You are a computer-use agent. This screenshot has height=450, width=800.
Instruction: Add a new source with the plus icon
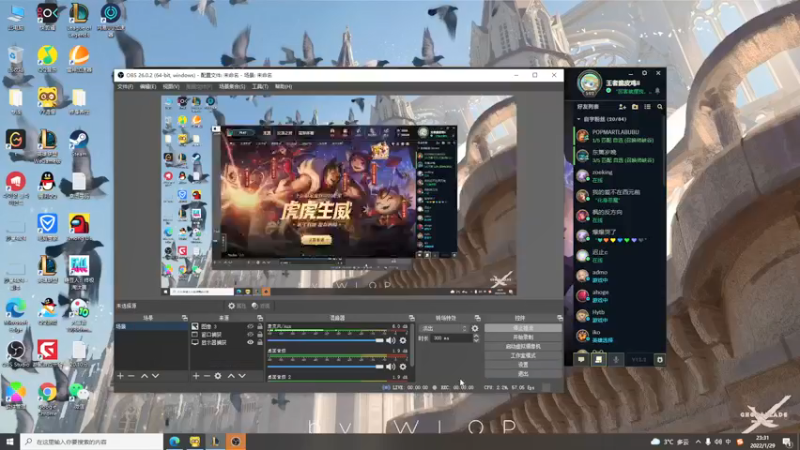tap(196, 376)
